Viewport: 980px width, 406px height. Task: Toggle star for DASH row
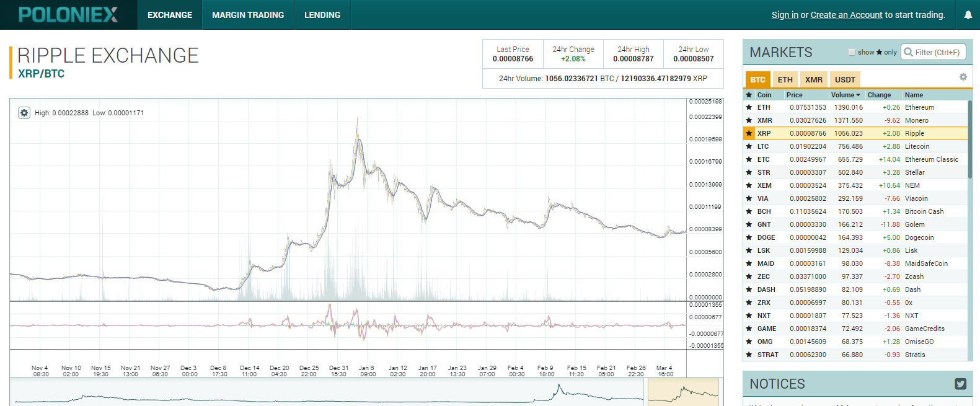tap(749, 289)
